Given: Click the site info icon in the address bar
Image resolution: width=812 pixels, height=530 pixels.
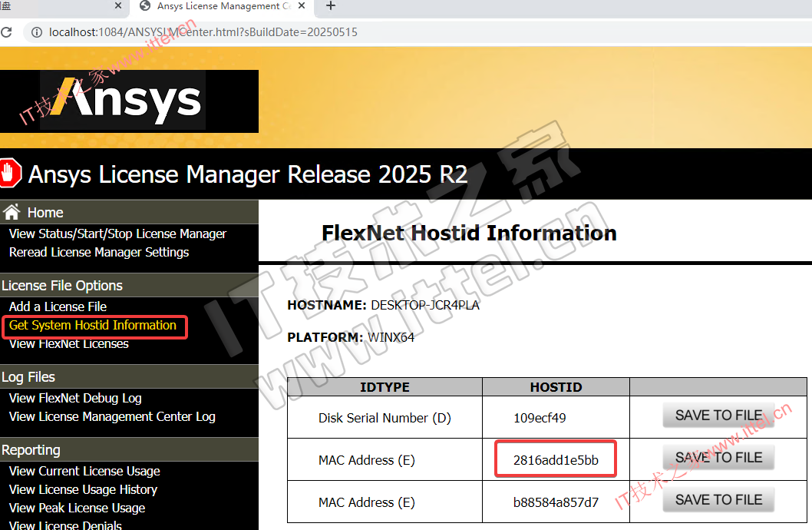Looking at the screenshot, I should 35,32.
